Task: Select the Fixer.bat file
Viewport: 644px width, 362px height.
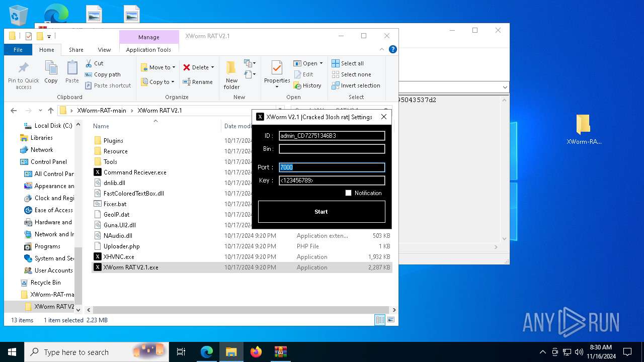Action: point(115,204)
